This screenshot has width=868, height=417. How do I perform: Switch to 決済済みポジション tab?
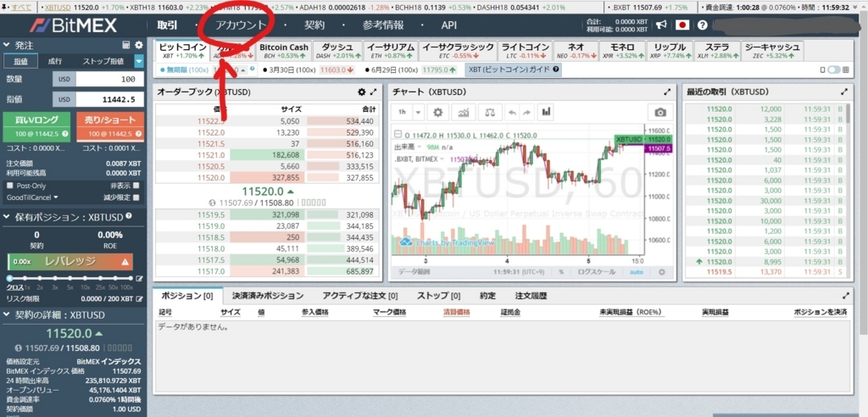268,296
